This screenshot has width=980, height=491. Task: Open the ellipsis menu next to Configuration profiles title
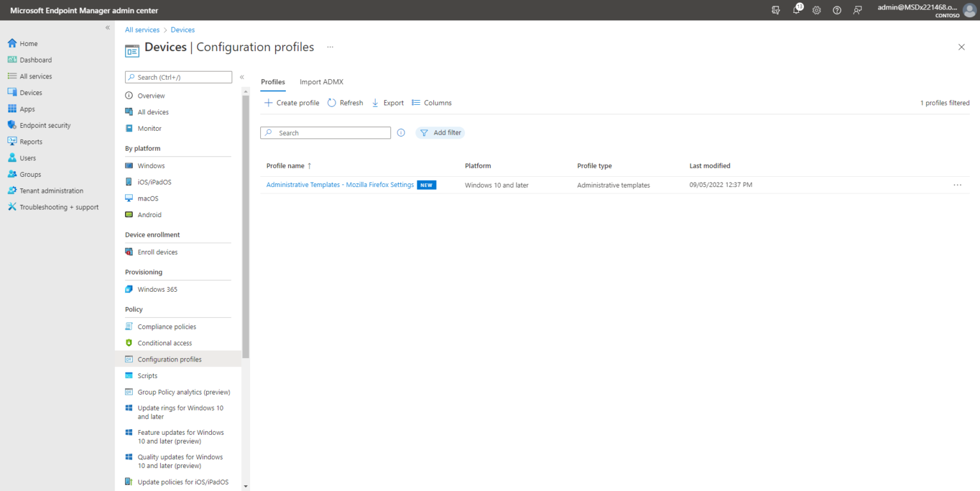330,47
